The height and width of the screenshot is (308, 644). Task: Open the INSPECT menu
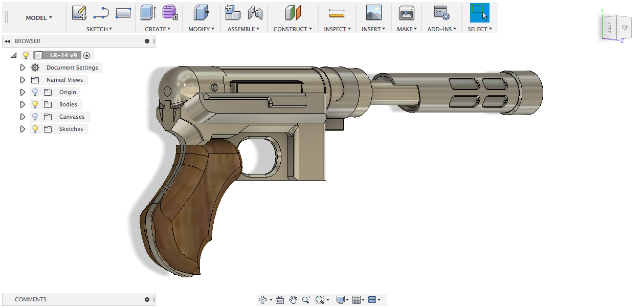coord(337,29)
